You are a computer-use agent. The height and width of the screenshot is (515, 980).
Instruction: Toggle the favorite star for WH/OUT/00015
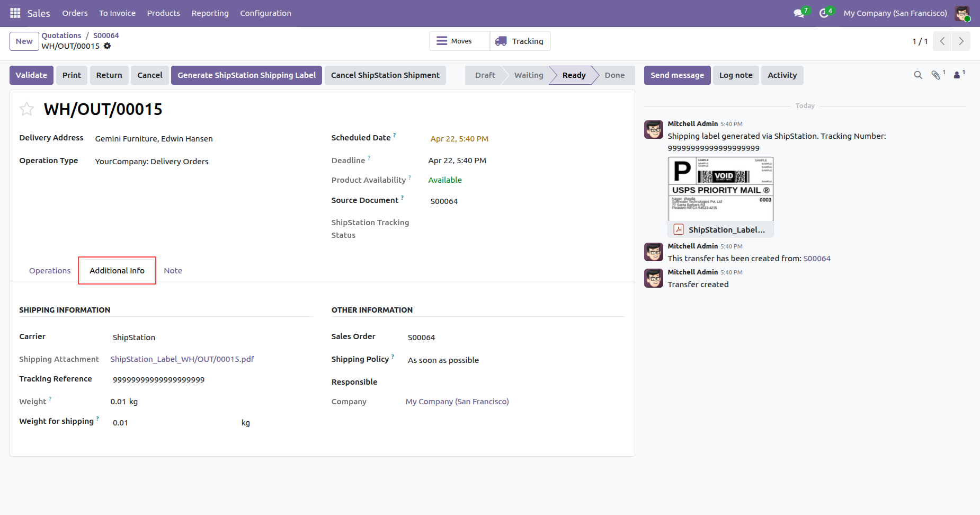pyautogui.click(x=26, y=109)
